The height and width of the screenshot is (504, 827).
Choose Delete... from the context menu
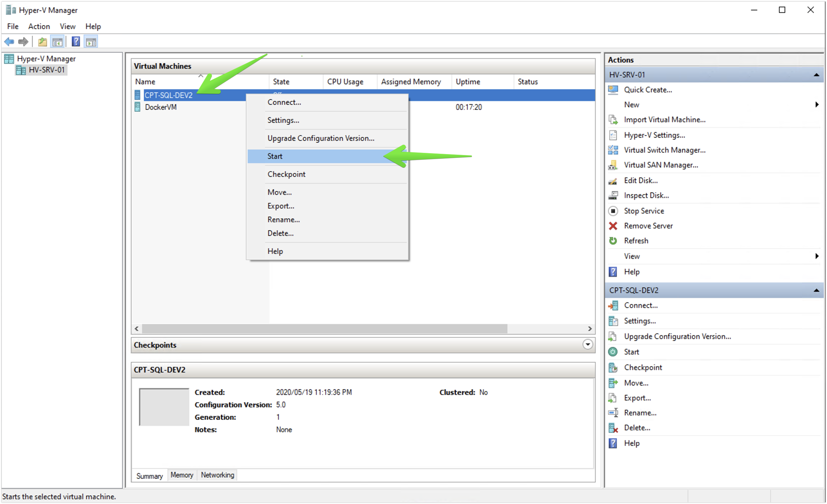[x=327, y=233]
